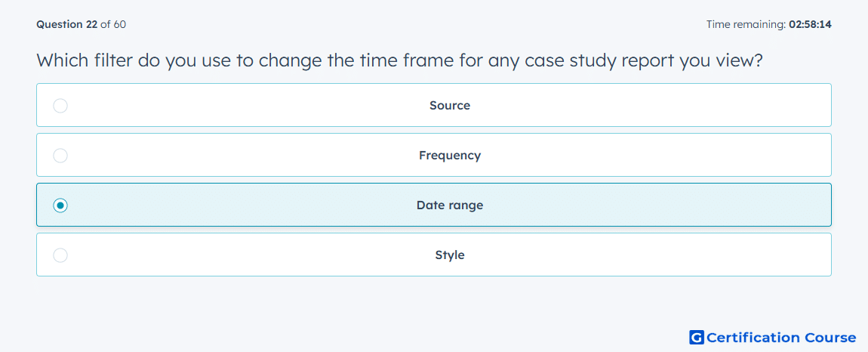Click the selected Date range radio button
This screenshot has width=868, height=352.
coord(60,205)
